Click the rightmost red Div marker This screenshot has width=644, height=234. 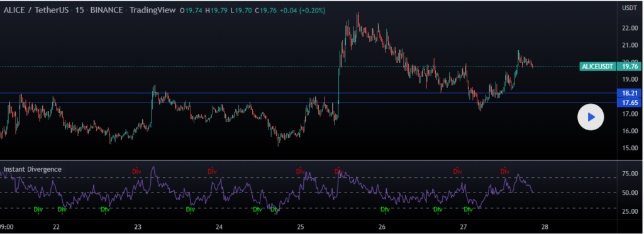point(505,171)
